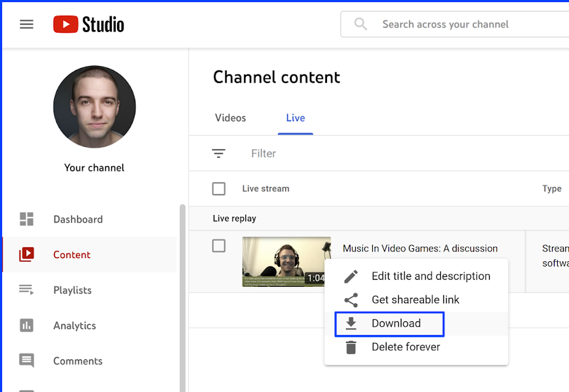Viewport: 569px width, 392px height.
Task: Click the pencil edit icon
Action: tap(351, 276)
